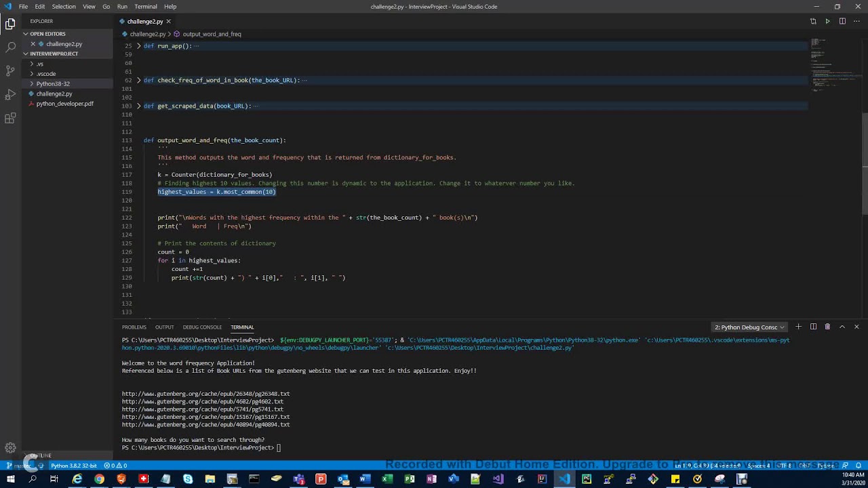Kill the terminal with the trash icon
This screenshot has height=488, width=868.
[x=827, y=327]
